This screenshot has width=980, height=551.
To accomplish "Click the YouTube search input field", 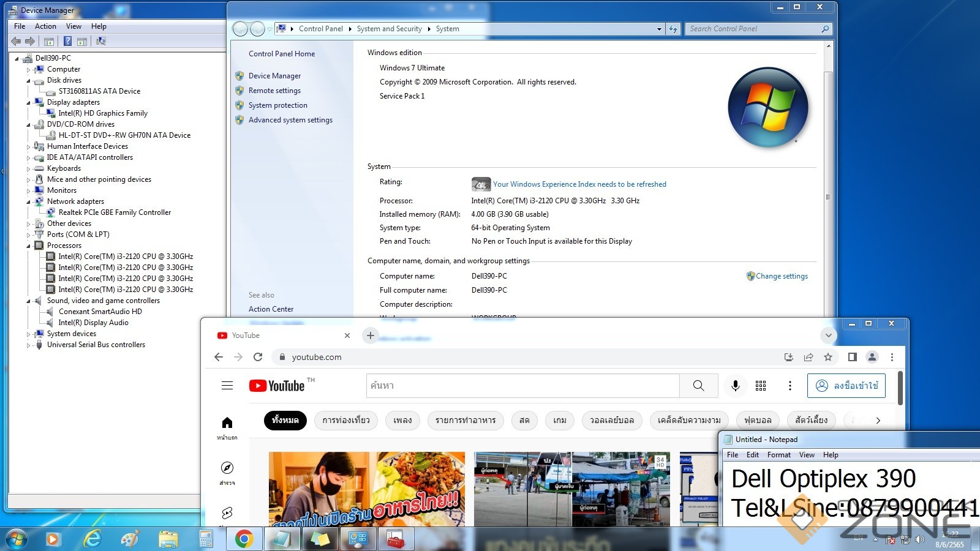I will pos(522,386).
